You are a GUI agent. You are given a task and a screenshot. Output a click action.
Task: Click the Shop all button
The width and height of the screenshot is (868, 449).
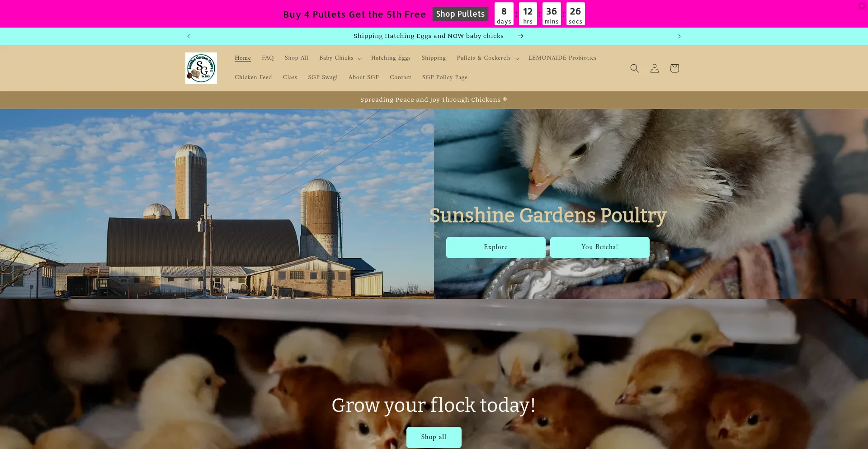pos(434,437)
